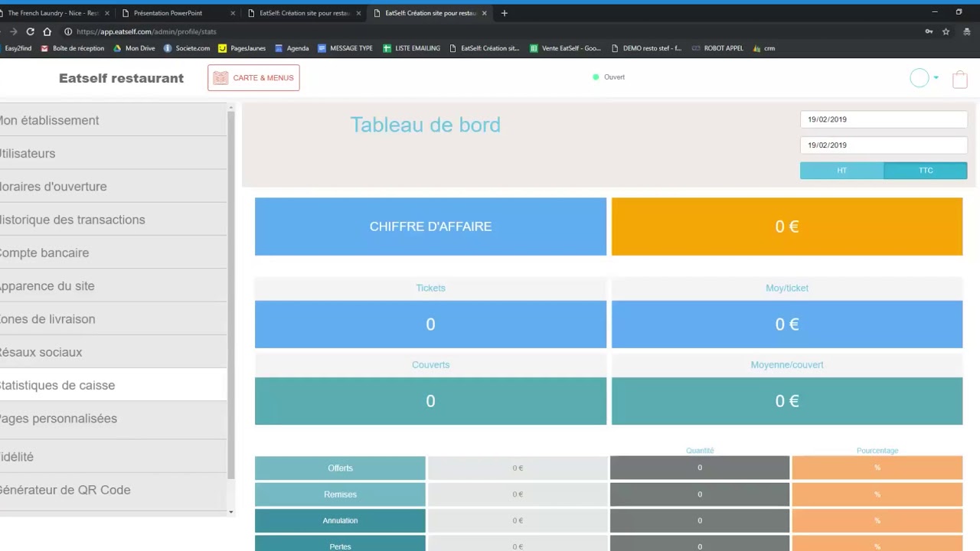
Task: Open the Societe.com bookmark
Action: pos(187,48)
